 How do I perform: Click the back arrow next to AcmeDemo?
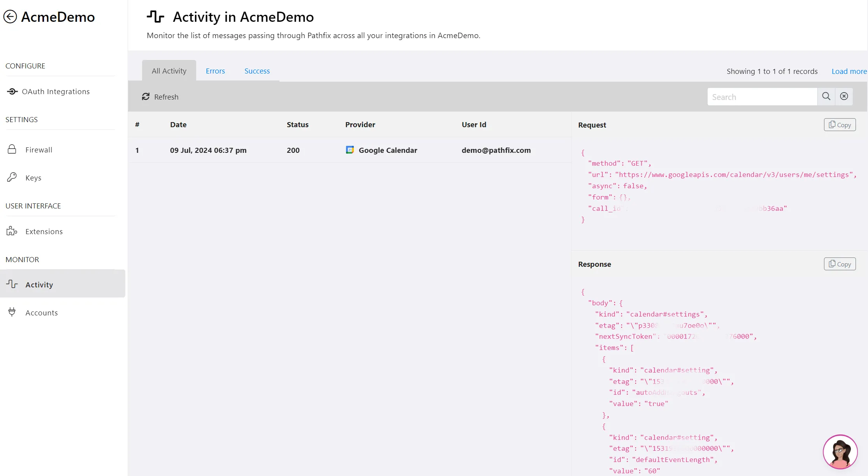point(10,17)
